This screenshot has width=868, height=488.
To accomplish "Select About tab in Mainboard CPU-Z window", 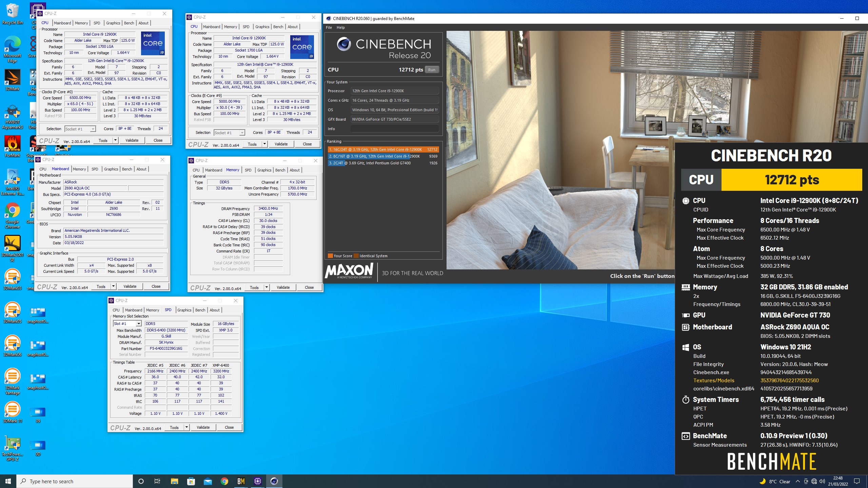I will coord(141,169).
